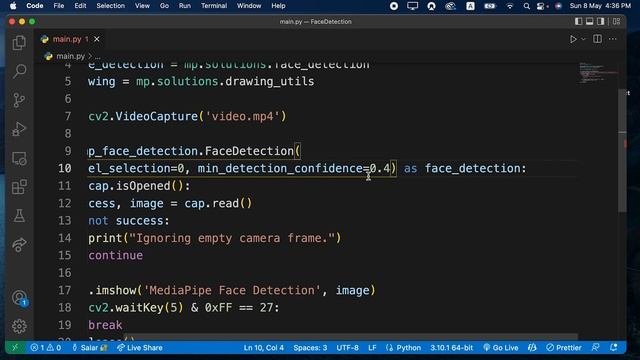Run the Python file with play button
The width and height of the screenshot is (640, 360).
[x=573, y=39]
